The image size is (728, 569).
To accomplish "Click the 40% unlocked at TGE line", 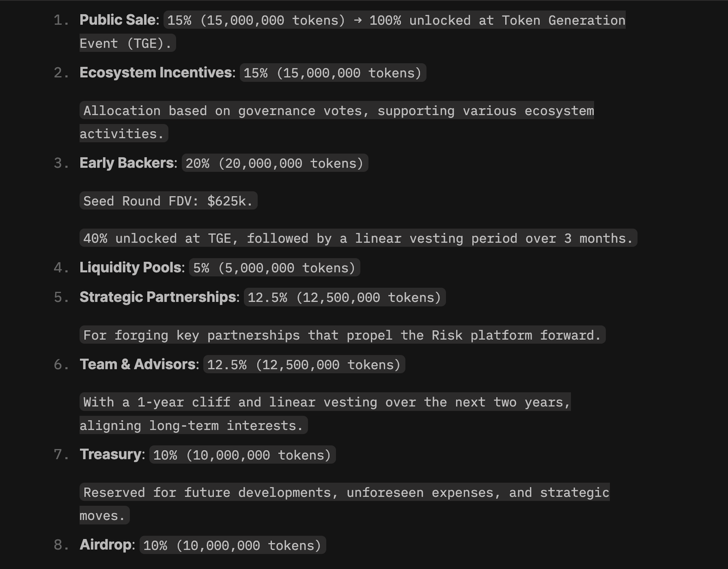I will click(358, 238).
